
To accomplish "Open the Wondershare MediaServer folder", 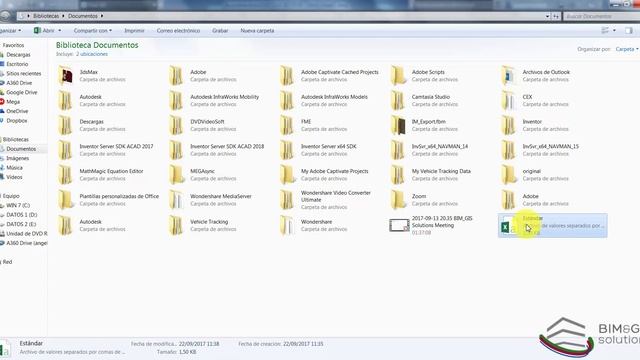I will coord(211,200).
